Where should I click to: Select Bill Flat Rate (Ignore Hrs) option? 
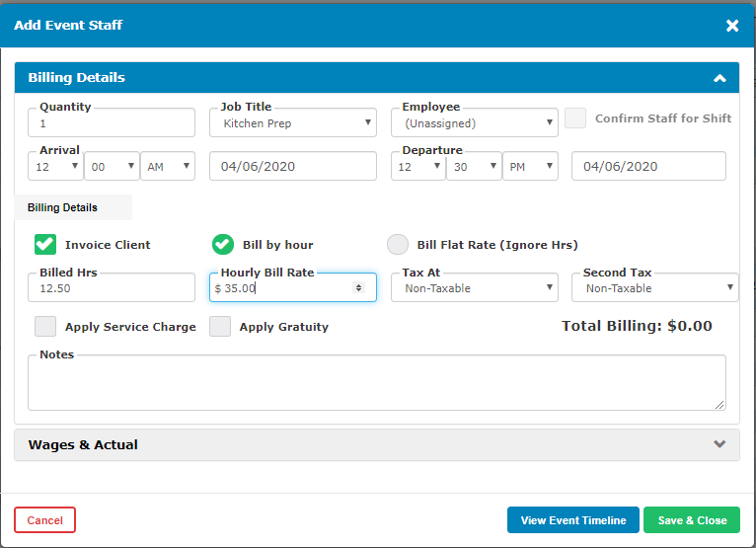[398, 245]
